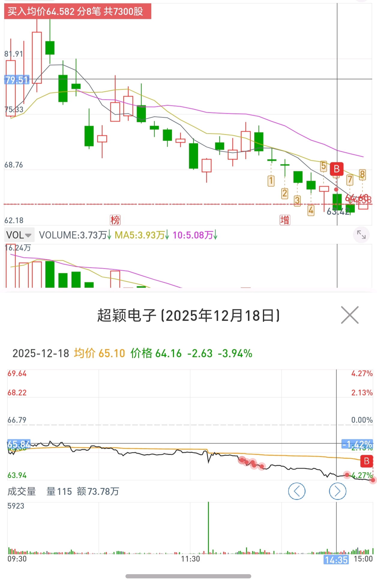Tap the 超颖电子 (2025年12月18日) title

pos(188,315)
